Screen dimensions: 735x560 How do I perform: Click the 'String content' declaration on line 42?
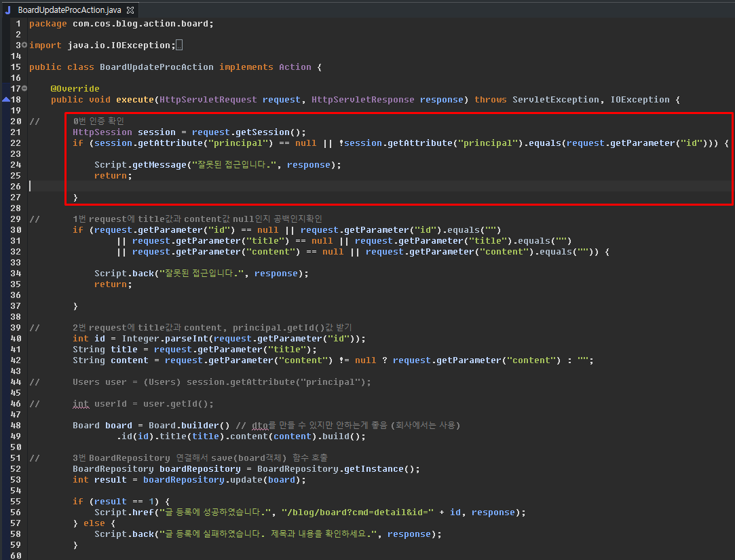tap(110, 360)
